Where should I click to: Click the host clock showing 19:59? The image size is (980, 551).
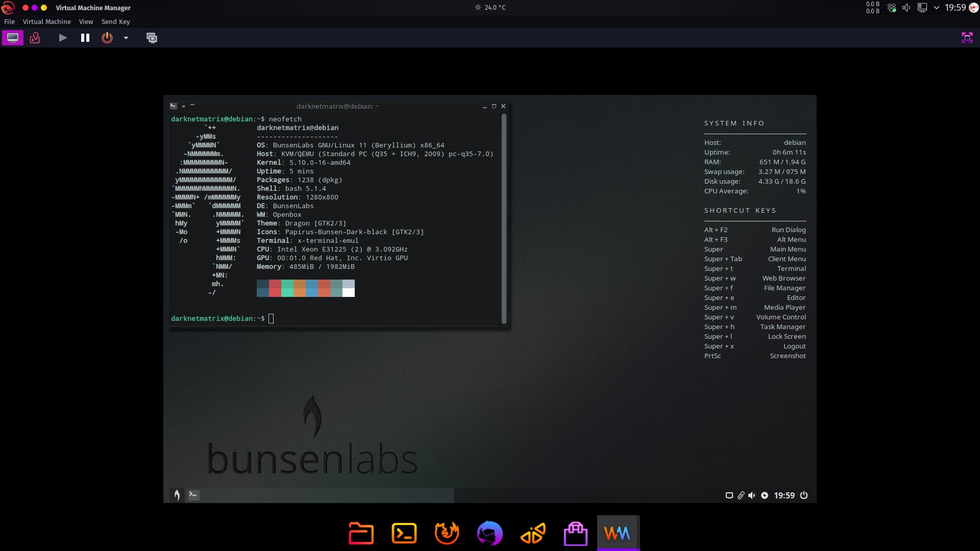(955, 8)
